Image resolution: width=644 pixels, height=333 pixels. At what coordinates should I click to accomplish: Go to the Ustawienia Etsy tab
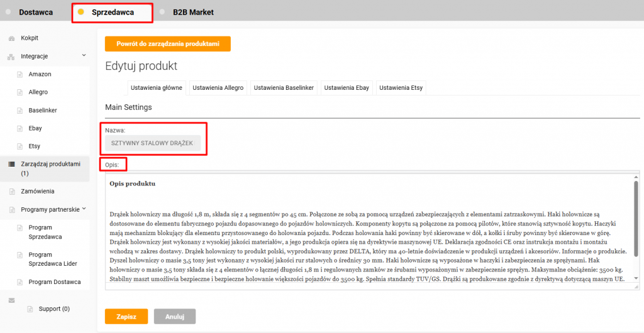(401, 88)
